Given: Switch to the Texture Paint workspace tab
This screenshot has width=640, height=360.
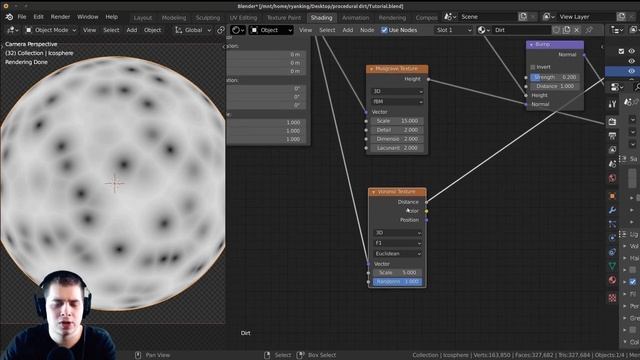Looking at the screenshot, I should click(284, 18).
